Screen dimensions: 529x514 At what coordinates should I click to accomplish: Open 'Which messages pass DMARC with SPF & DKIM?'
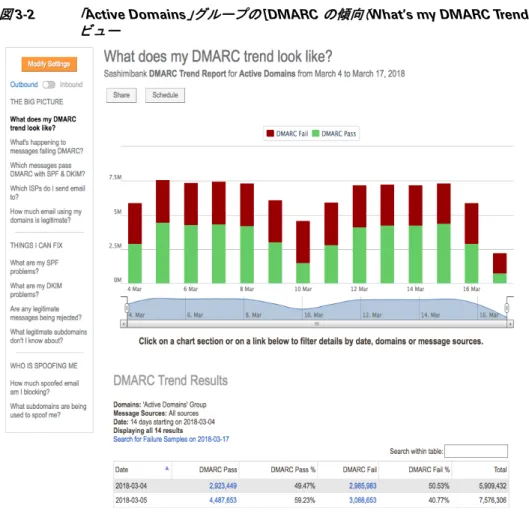pyautogui.click(x=48, y=170)
